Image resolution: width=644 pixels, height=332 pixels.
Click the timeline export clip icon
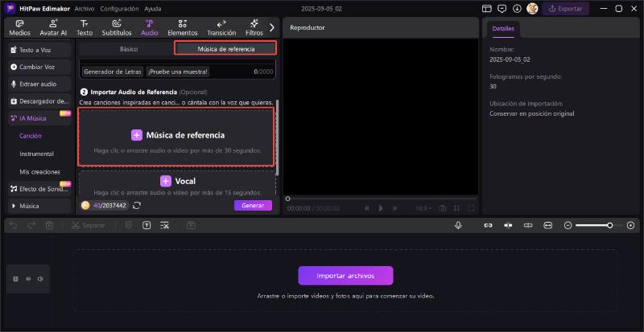tap(191, 225)
